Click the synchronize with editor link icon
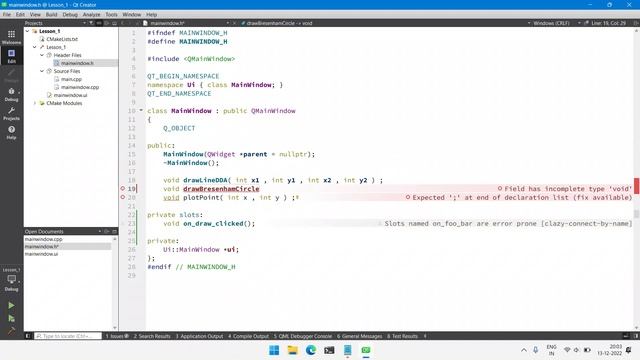The height and width of the screenshot is (360, 640). tap(99, 23)
